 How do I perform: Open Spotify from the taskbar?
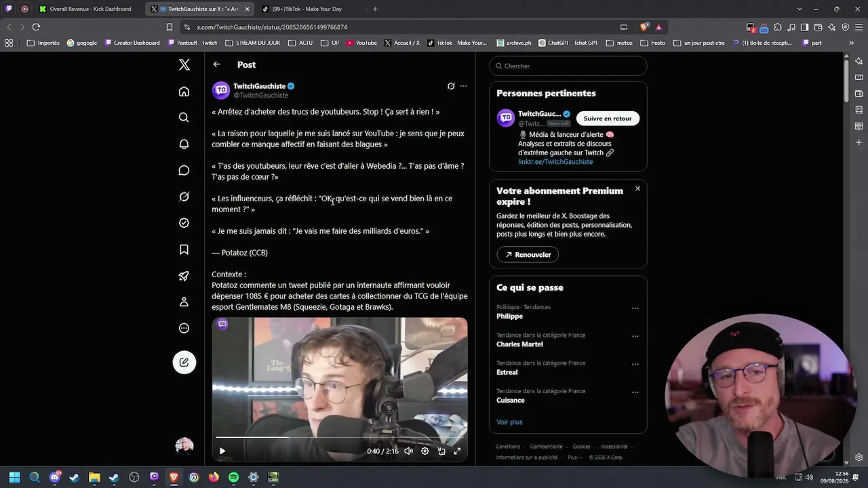click(233, 477)
